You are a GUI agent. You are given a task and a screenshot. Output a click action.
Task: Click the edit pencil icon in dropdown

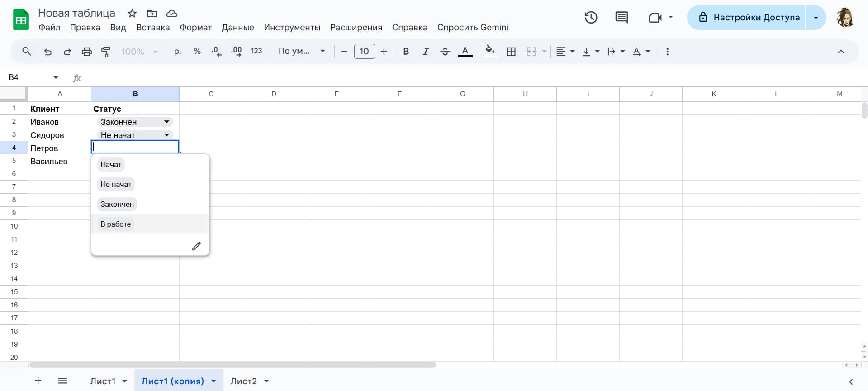coord(196,246)
